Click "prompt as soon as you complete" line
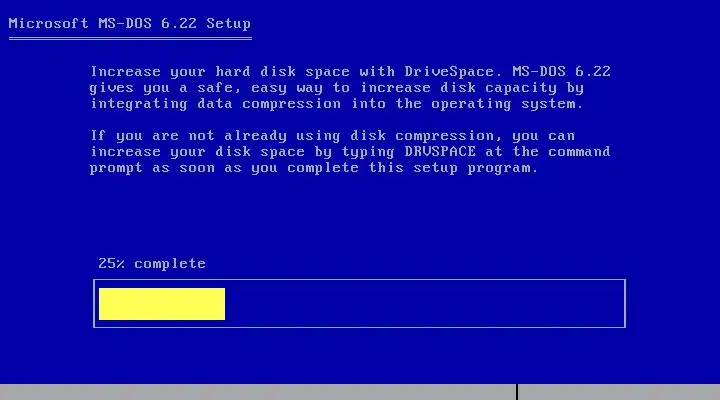The image size is (720, 400). point(225,168)
